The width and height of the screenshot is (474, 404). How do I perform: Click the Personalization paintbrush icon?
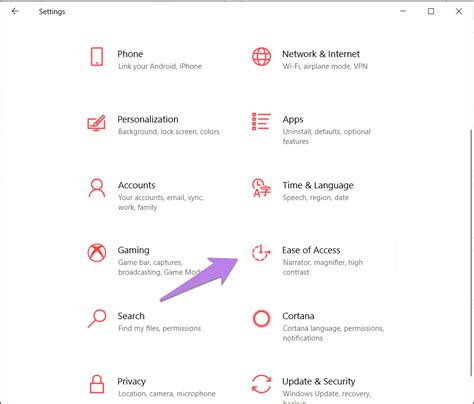click(x=96, y=123)
